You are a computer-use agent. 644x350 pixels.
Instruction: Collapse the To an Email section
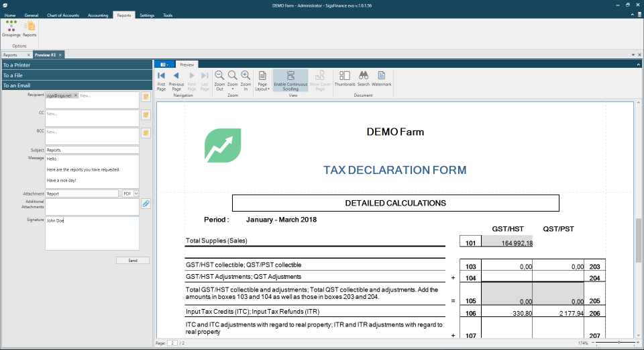pos(76,85)
